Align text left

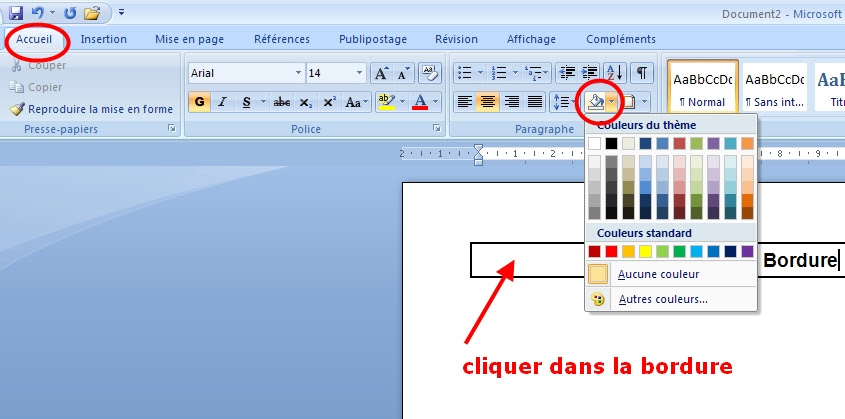(x=465, y=102)
